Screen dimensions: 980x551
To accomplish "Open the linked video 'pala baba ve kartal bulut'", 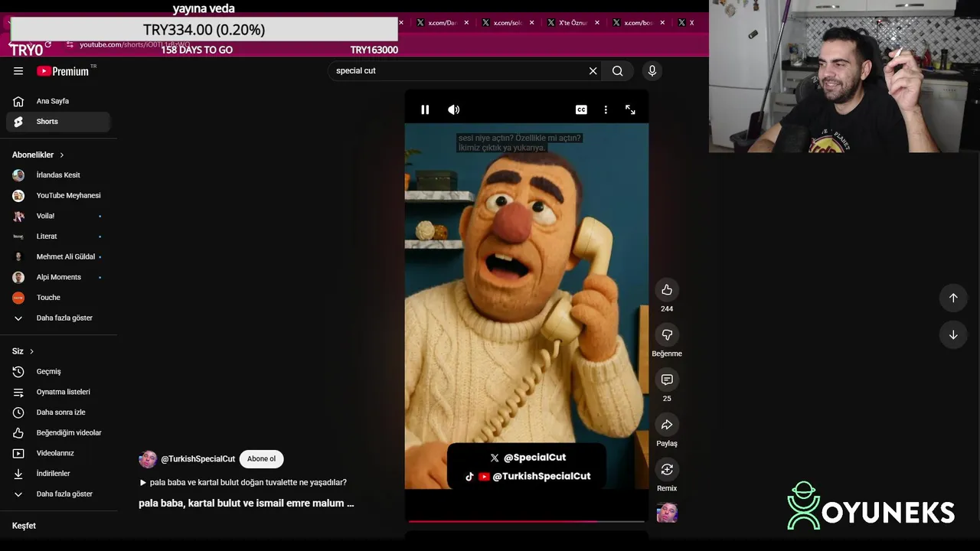I will click(x=243, y=483).
